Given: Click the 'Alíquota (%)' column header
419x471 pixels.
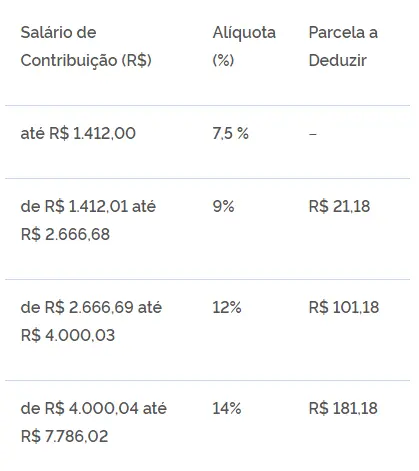Looking at the screenshot, I should (x=244, y=46).
